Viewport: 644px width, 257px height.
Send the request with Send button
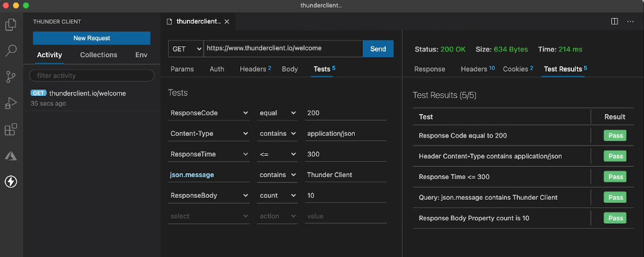[378, 49]
